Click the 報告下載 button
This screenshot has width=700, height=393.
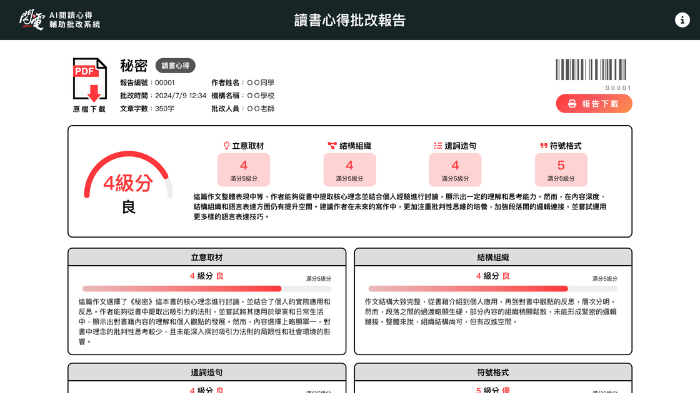pyautogui.click(x=594, y=104)
